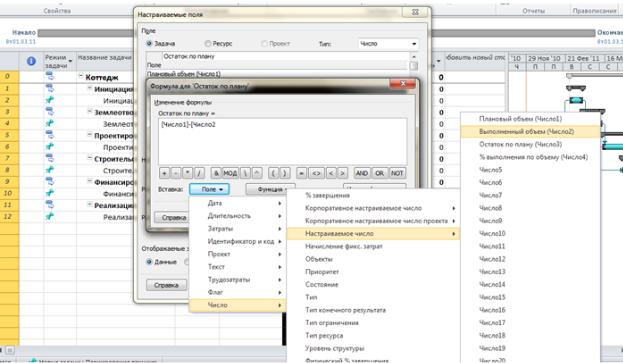Click task mode icon in row 1
623x363 pixels.
(50, 88)
